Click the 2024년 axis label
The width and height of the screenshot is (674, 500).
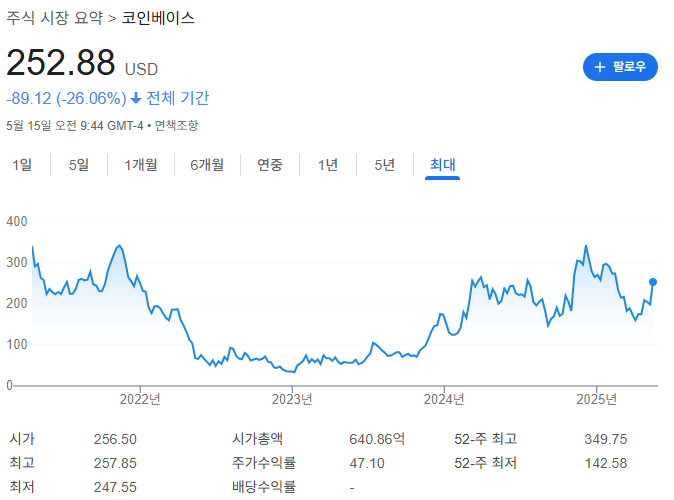coord(444,399)
